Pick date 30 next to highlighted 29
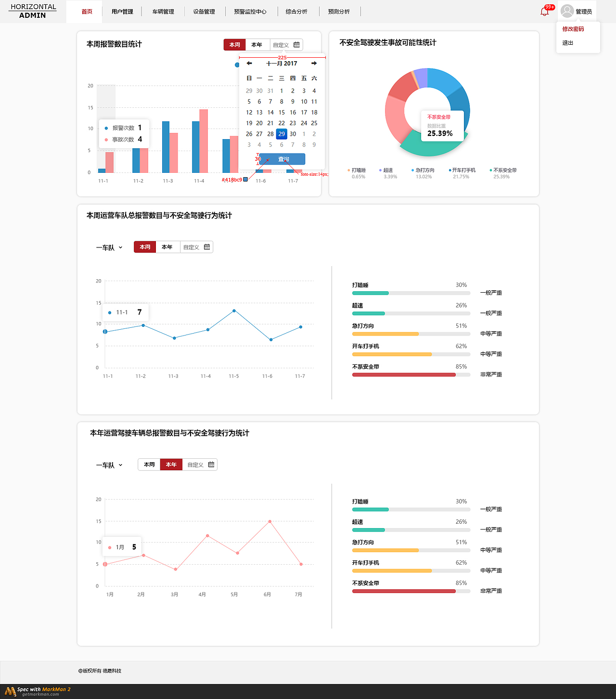The image size is (616, 699). click(293, 134)
